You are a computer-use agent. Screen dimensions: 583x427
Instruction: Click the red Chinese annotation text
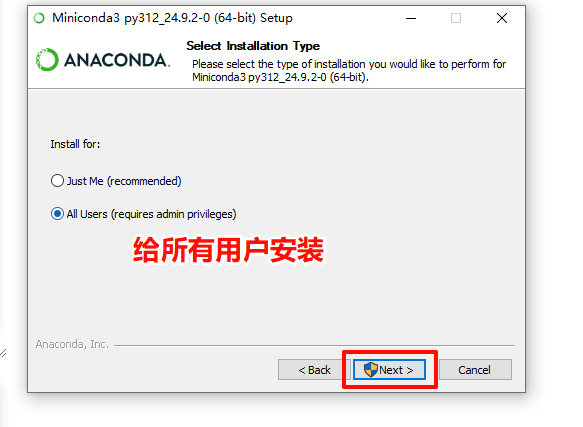228,250
